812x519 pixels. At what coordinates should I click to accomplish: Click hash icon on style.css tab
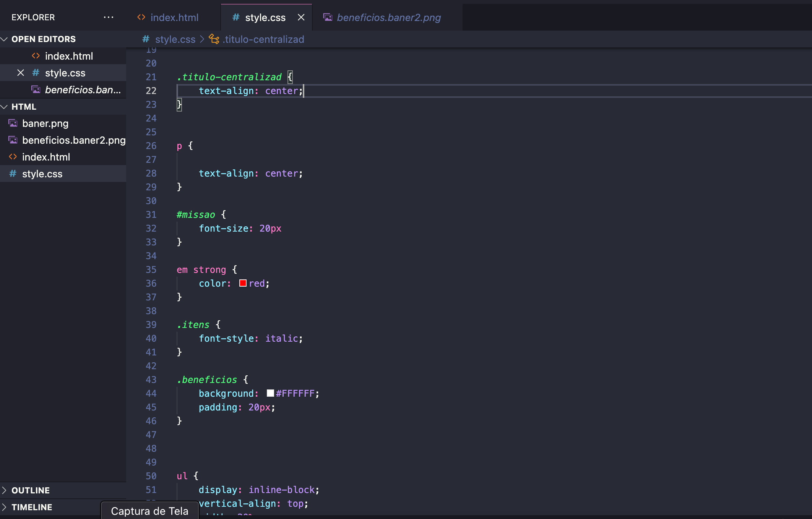point(236,17)
